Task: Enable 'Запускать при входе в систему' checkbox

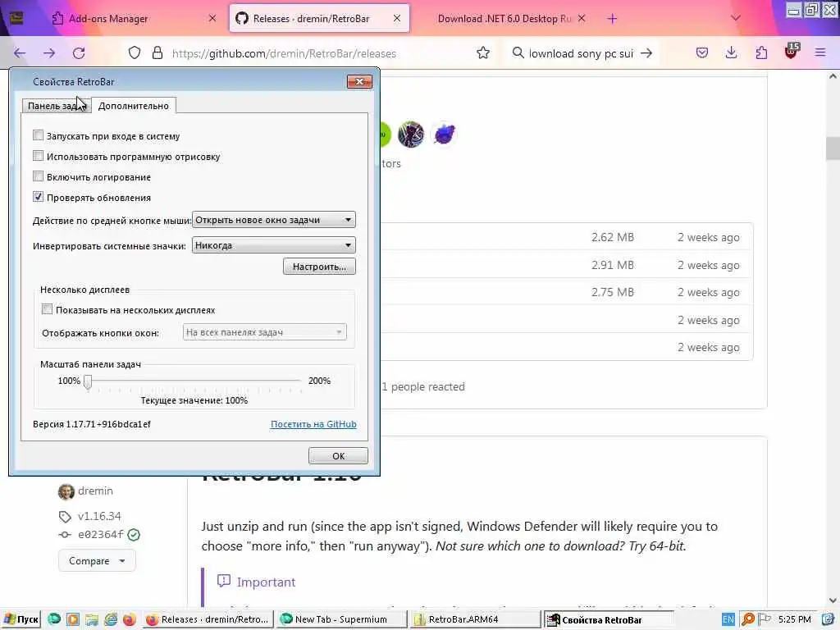Action: coord(38,135)
